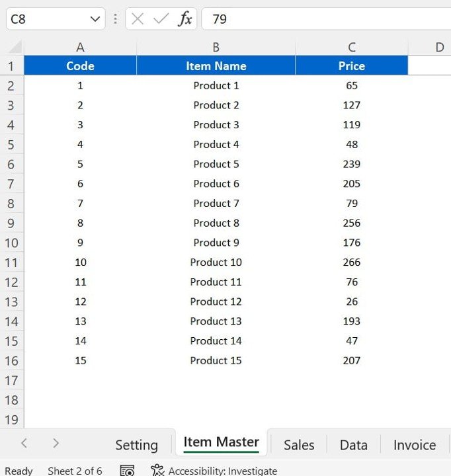Image resolution: width=451 pixels, height=476 pixels.
Task: Click price cell with value 176
Action: point(352,243)
